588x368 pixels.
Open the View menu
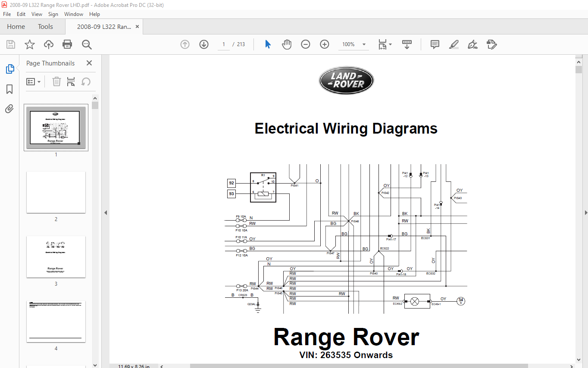(37, 14)
